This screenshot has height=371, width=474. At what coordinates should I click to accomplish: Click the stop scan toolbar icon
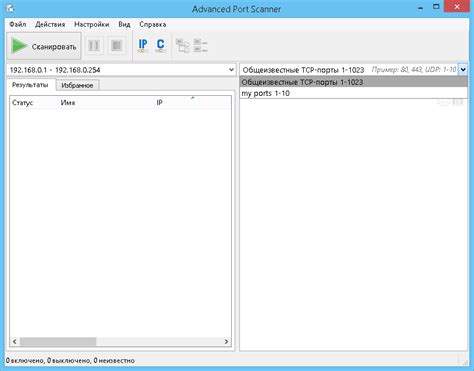tap(117, 45)
